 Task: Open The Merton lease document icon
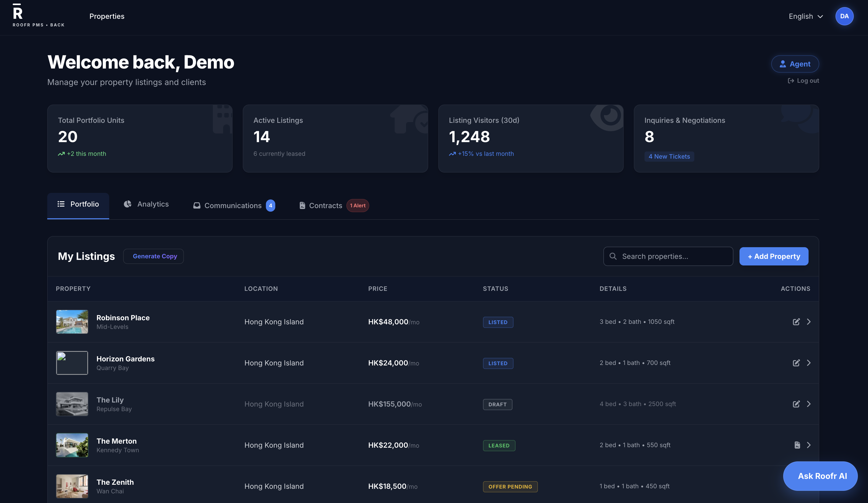[797, 445]
